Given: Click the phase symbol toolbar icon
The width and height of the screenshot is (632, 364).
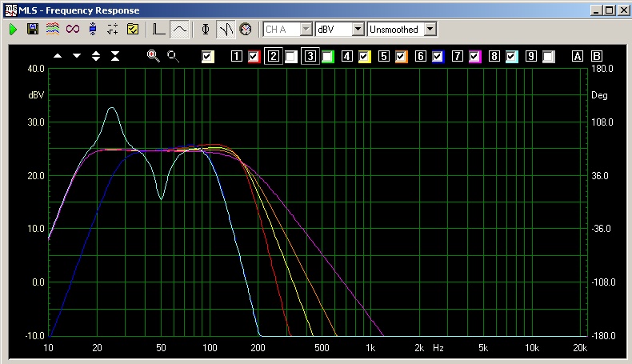Looking at the screenshot, I should tap(206, 29).
